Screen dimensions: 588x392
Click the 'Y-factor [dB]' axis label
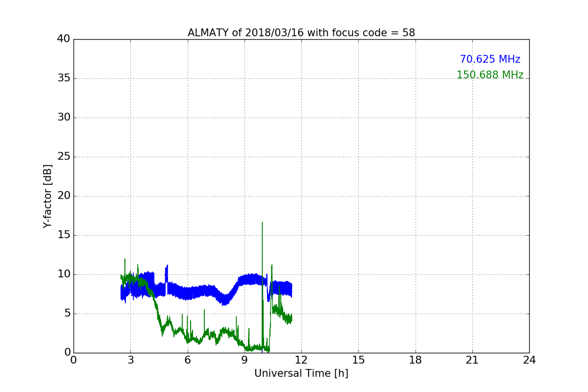coord(48,196)
